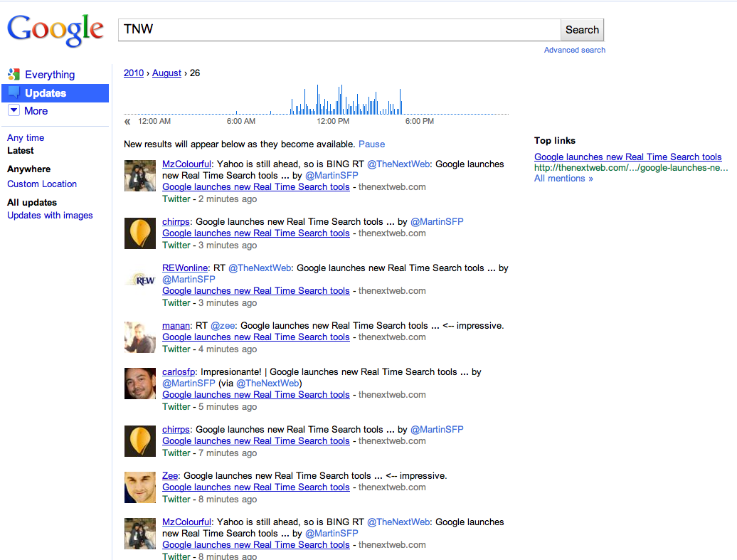Open REWonline logo avatar

click(x=140, y=280)
